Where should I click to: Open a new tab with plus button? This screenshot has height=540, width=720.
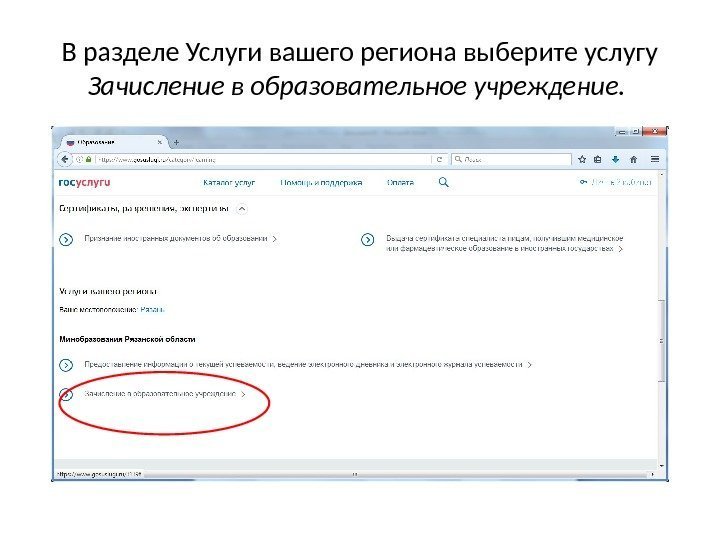coord(176,142)
